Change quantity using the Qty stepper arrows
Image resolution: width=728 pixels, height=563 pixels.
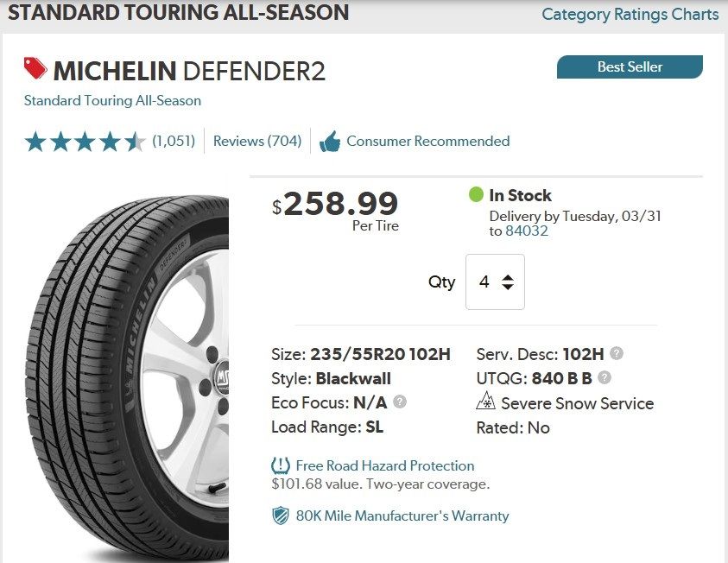coord(508,282)
